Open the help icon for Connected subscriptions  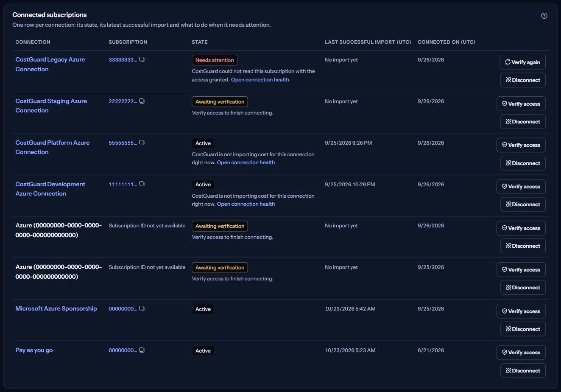click(x=544, y=16)
